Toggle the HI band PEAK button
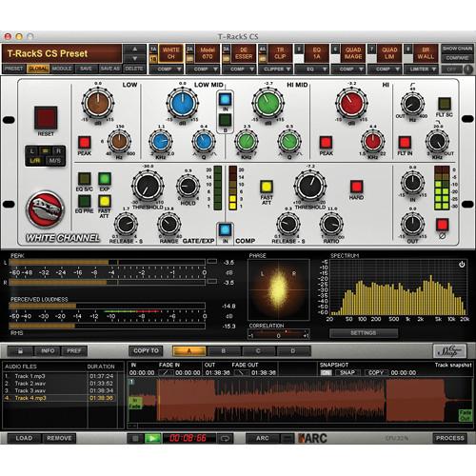 coord(326,143)
